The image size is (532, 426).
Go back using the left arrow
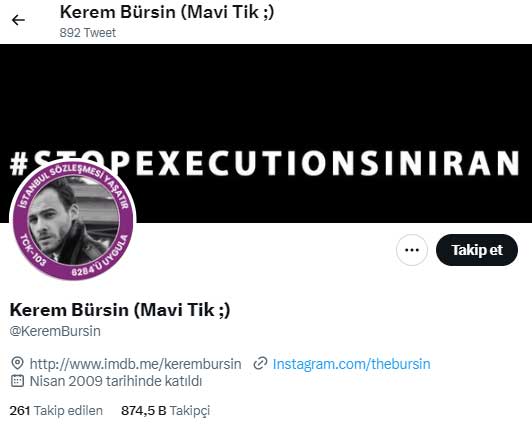pyautogui.click(x=18, y=20)
